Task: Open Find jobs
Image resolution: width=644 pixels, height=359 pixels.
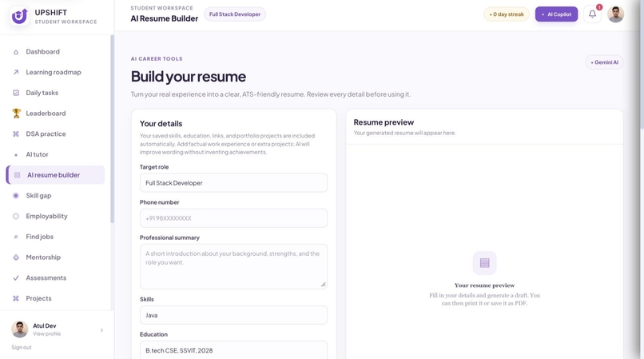Action: pyautogui.click(x=55, y=237)
